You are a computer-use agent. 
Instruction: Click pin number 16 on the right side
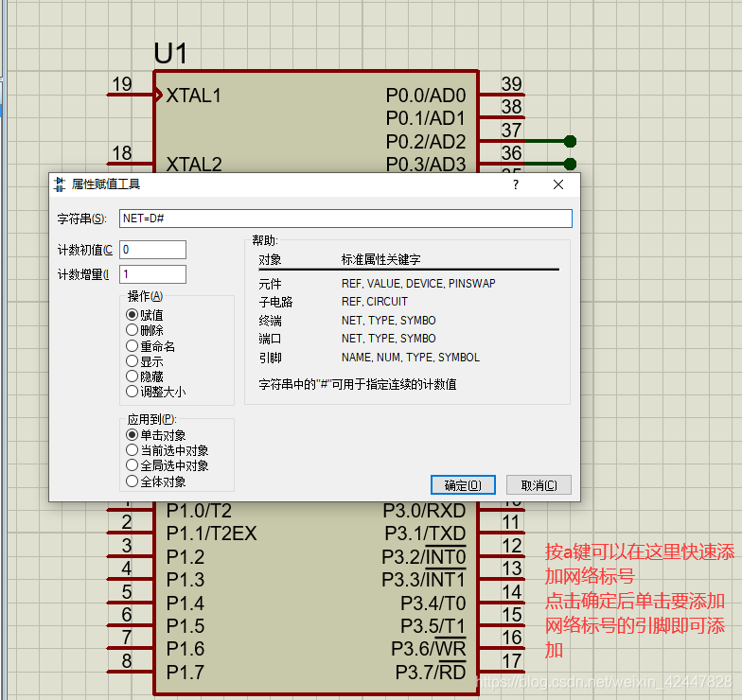click(511, 638)
